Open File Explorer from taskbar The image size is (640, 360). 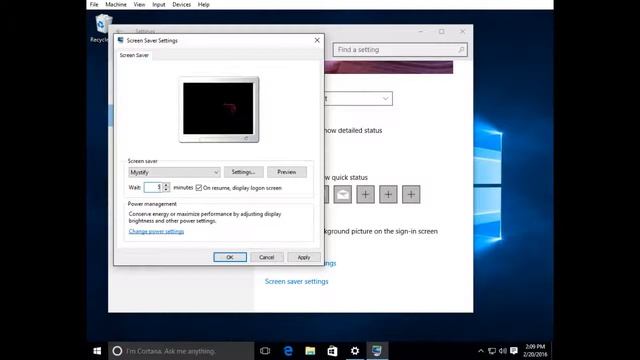pos(310,351)
